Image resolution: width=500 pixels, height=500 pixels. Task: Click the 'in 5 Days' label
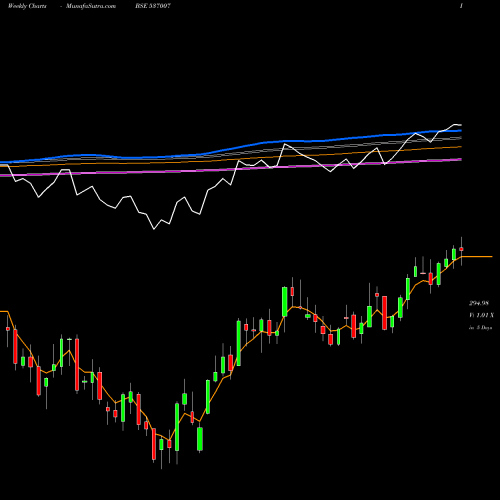[x=480, y=328]
